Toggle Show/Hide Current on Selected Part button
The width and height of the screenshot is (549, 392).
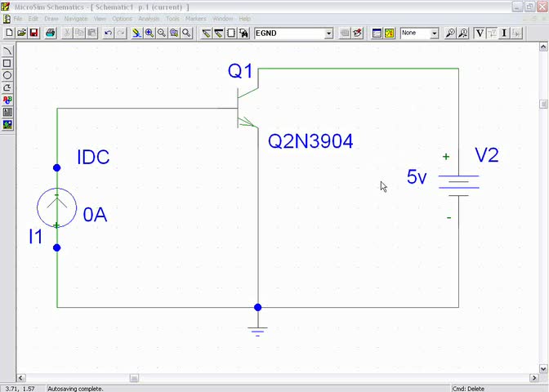[x=517, y=33]
